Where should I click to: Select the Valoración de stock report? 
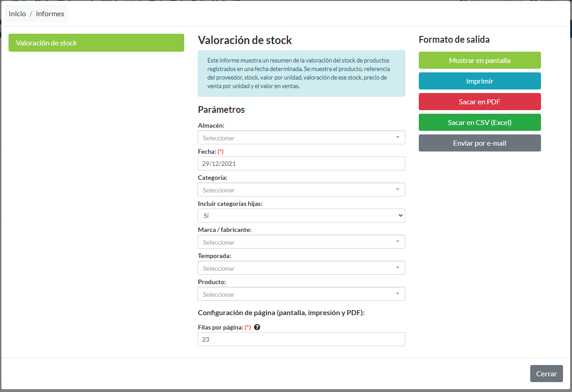tap(96, 43)
